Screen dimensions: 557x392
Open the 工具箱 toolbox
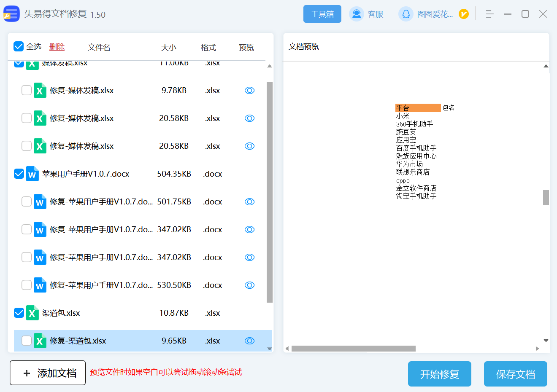click(x=322, y=14)
